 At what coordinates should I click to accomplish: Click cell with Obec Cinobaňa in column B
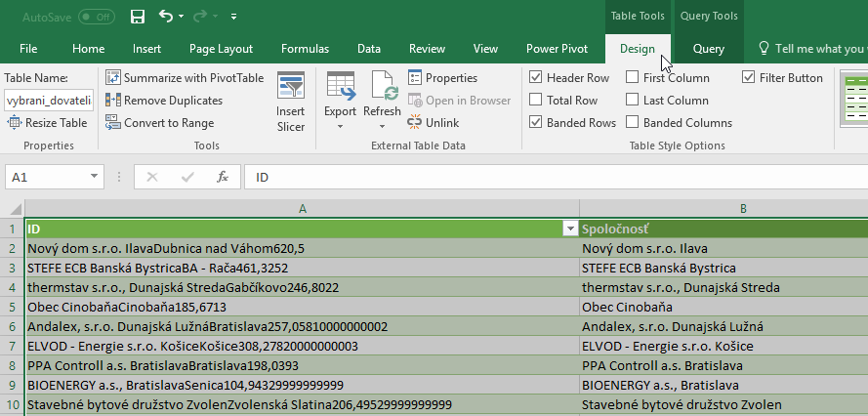(x=724, y=307)
